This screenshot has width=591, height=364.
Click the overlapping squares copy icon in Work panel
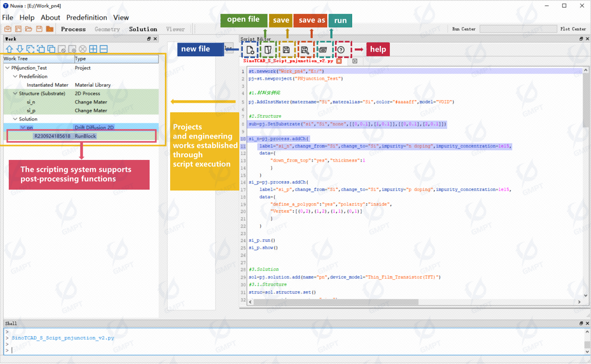pos(51,49)
